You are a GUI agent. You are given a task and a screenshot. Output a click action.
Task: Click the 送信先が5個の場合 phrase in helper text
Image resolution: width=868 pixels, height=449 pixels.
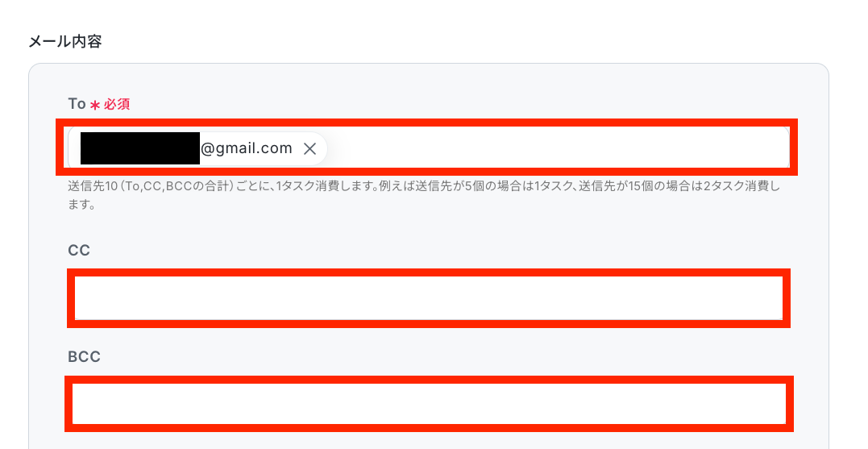pos(474,186)
